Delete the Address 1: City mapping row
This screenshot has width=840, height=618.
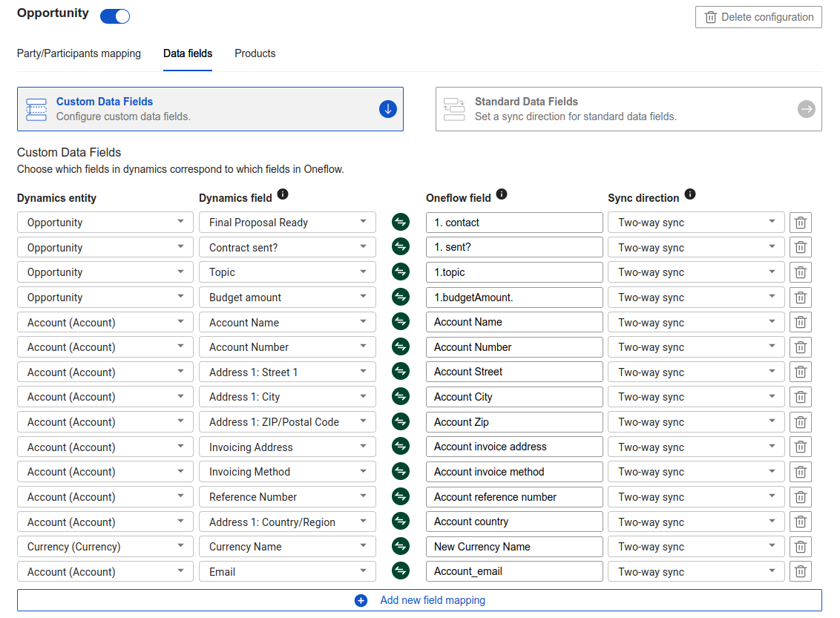point(801,397)
